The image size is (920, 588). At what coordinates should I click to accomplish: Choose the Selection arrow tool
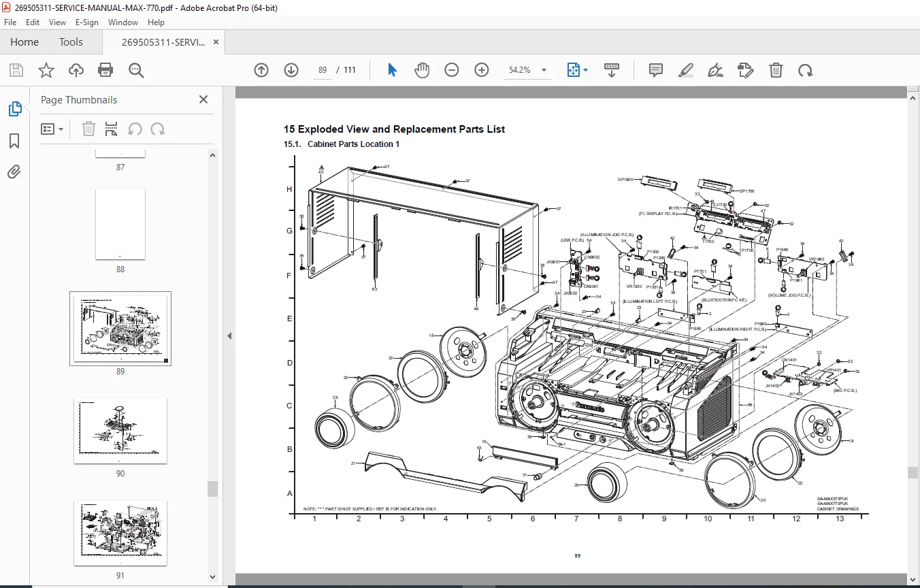[392, 70]
